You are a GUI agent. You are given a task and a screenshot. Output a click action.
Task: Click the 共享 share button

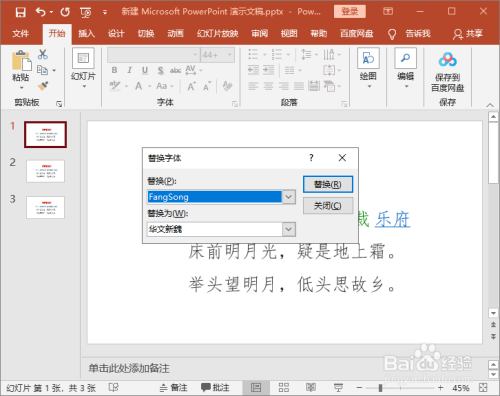click(x=468, y=34)
